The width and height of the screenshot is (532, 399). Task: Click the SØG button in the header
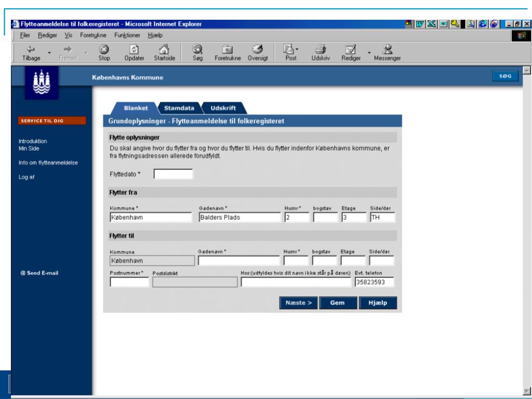[505, 76]
